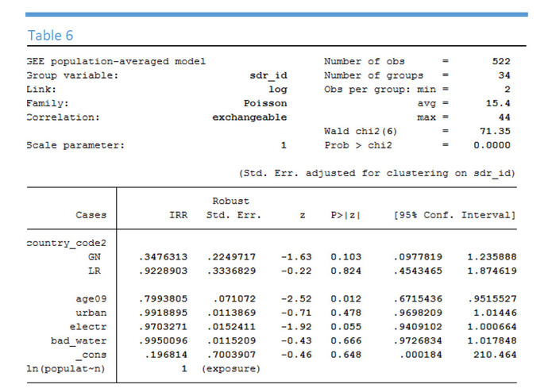The image size is (552, 392).
Task: Click the 'Robust' header text
Action: click(230, 201)
